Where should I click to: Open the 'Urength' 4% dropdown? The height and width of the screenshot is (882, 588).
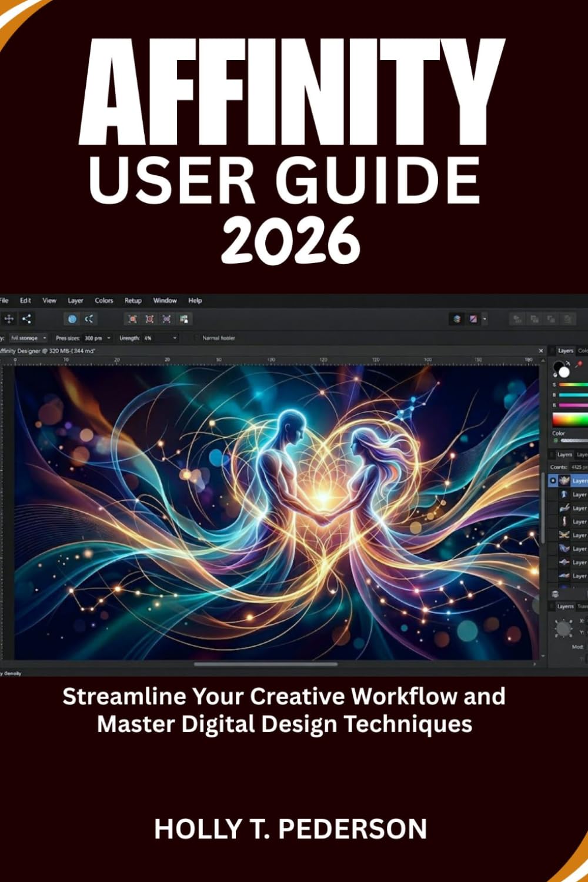click(x=160, y=338)
